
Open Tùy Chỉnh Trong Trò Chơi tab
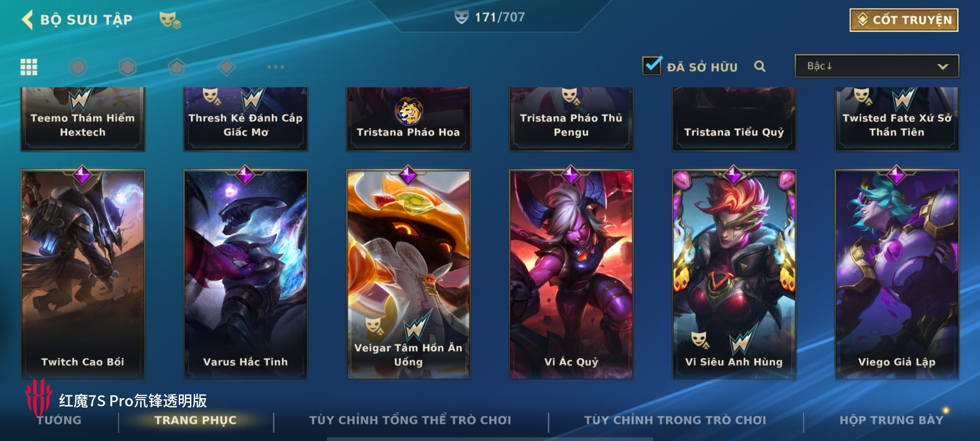[x=675, y=420]
